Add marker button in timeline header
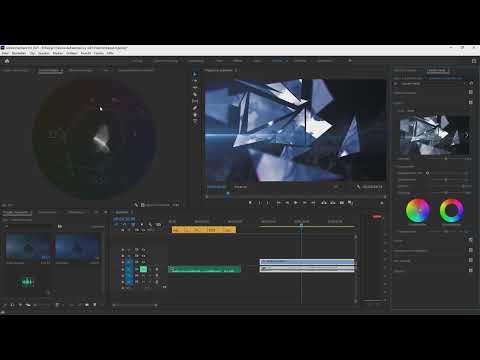This screenshot has width=480, height=360. tap(141, 225)
